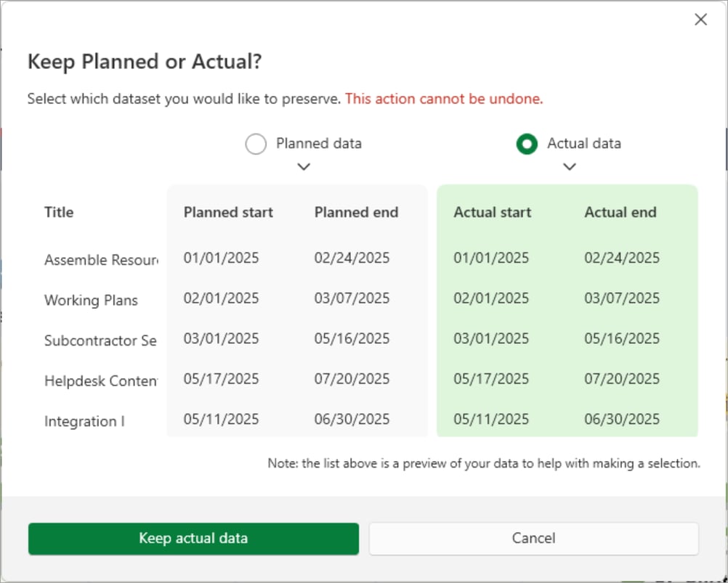Select the Helpdesk Content row title
Image resolution: width=728 pixels, height=583 pixels.
100,380
